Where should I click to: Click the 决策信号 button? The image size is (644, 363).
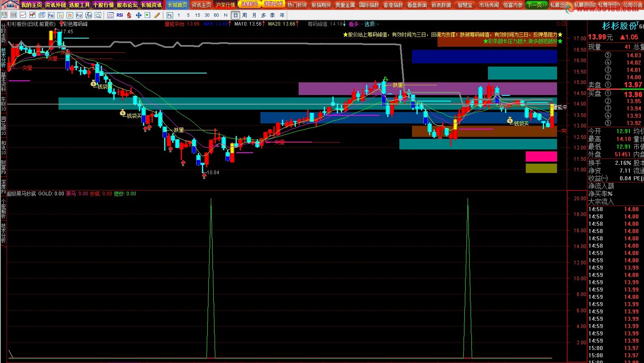[249, 4]
